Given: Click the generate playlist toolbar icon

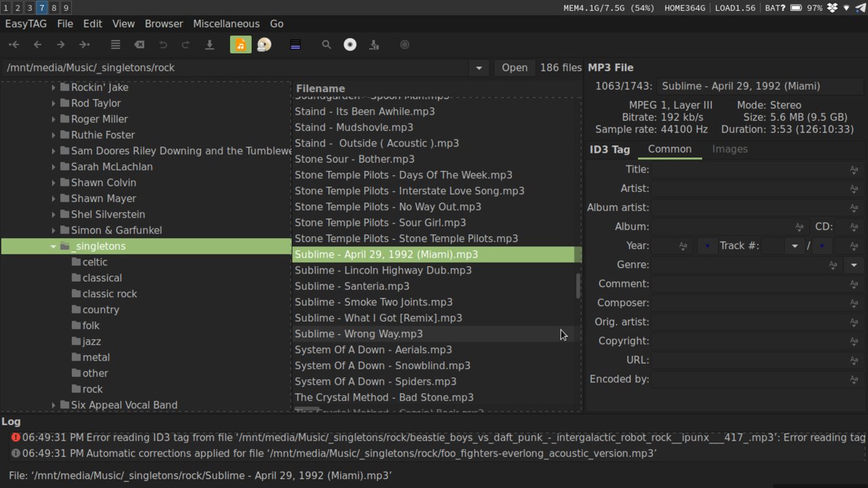Looking at the screenshot, I should coord(374,45).
